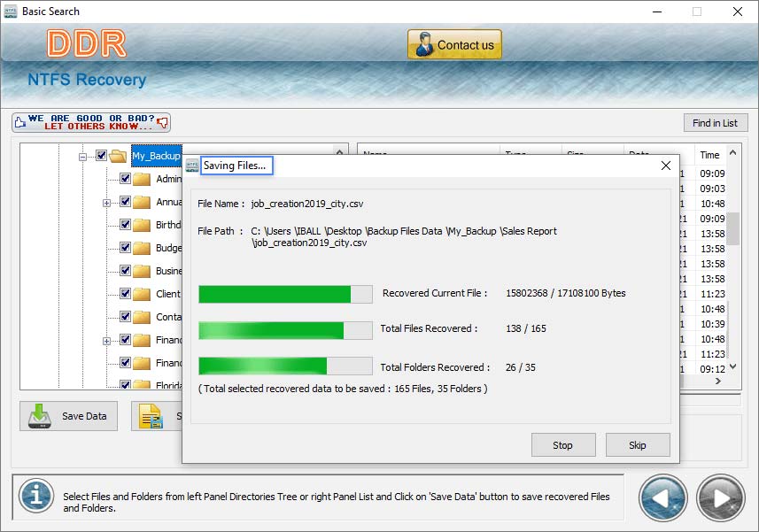This screenshot has width=759, height=532.
Task: Toggle the Annual folder checkbox
Action: (126, 201)
